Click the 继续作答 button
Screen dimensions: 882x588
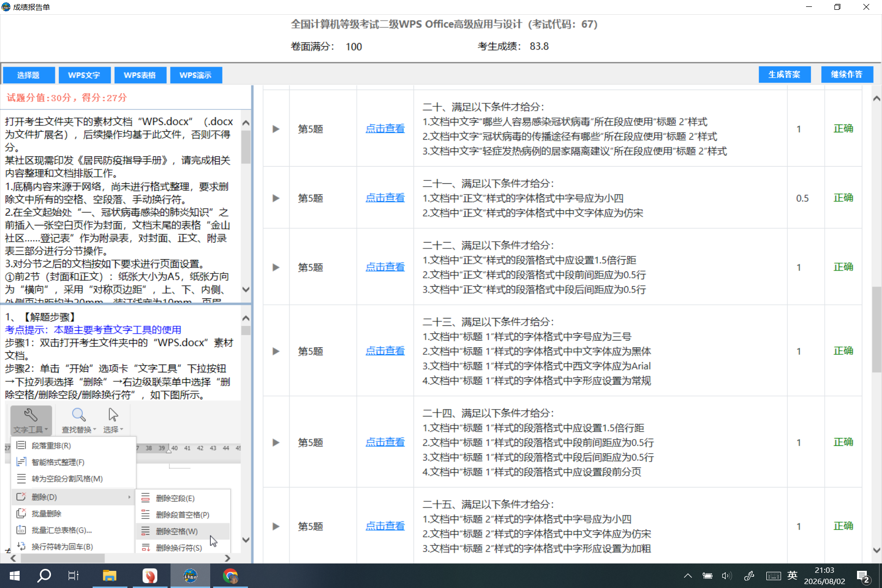(x=847, y=74)
